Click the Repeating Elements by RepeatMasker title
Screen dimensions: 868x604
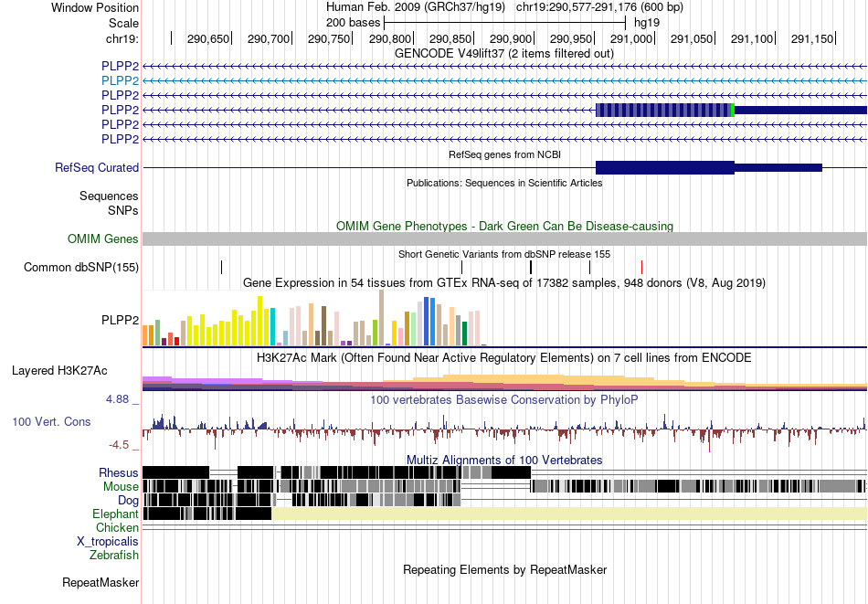(505, 569)
